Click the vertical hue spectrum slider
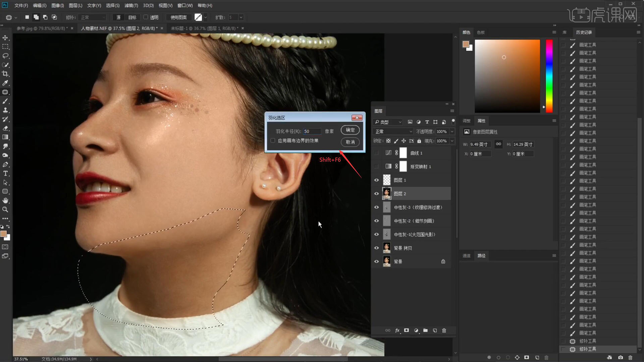The image size is (644, 362). click(549, 76)
